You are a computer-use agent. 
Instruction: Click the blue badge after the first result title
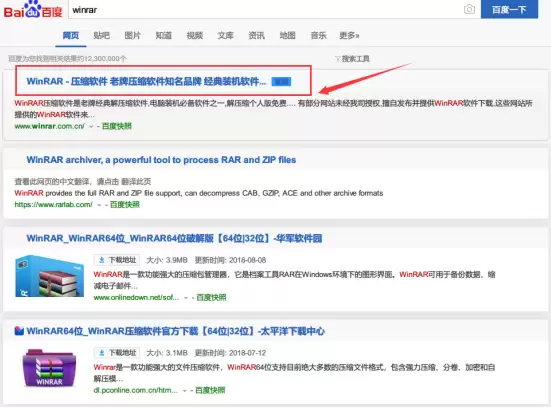pos(281,82)
